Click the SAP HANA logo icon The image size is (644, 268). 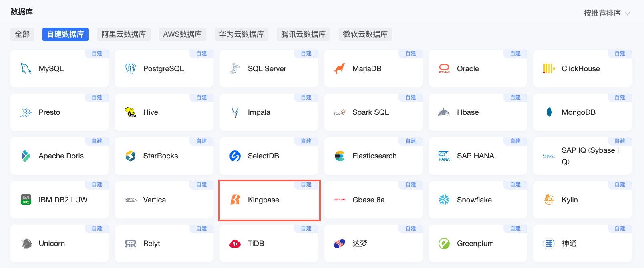point(444,156)
